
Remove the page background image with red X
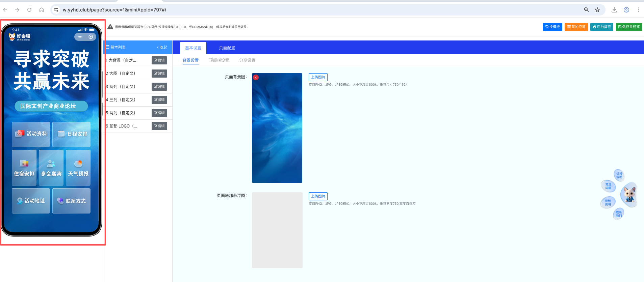(256, 78)
